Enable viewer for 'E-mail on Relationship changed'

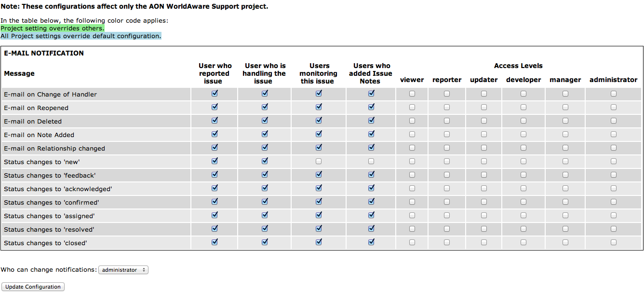(x=412, y=148)
